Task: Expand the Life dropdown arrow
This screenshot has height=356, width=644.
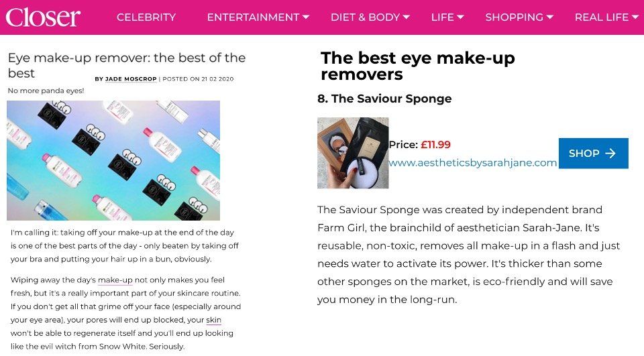Action: coord(460,17)
